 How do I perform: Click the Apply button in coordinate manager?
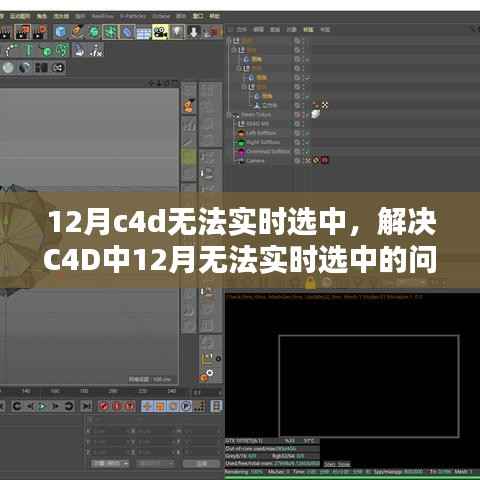(202, 463)
